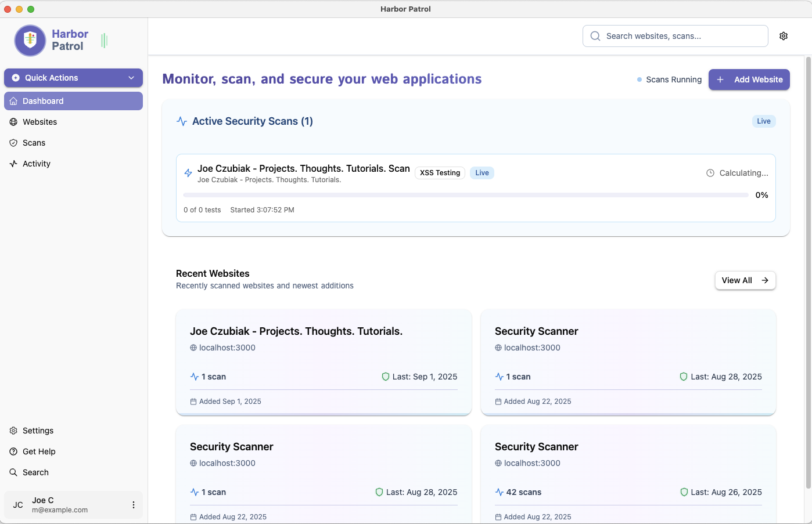Image resolution: width=812 pixels, height=524 pixels.
Task: Go to Scans in the sidebar
Action: [34, 143]
